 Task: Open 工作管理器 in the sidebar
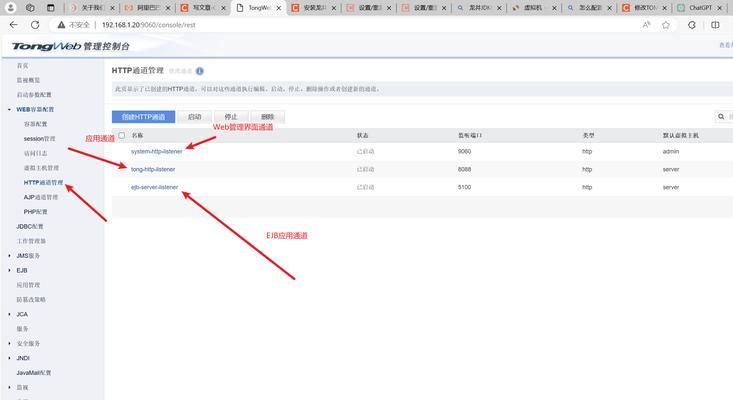31,241
